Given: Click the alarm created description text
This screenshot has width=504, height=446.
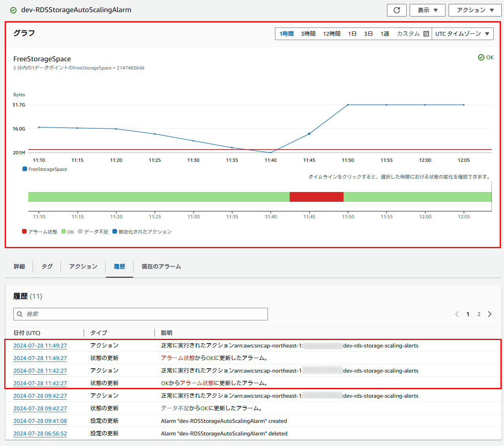Looking at the screenshot, I should (224, 421).
